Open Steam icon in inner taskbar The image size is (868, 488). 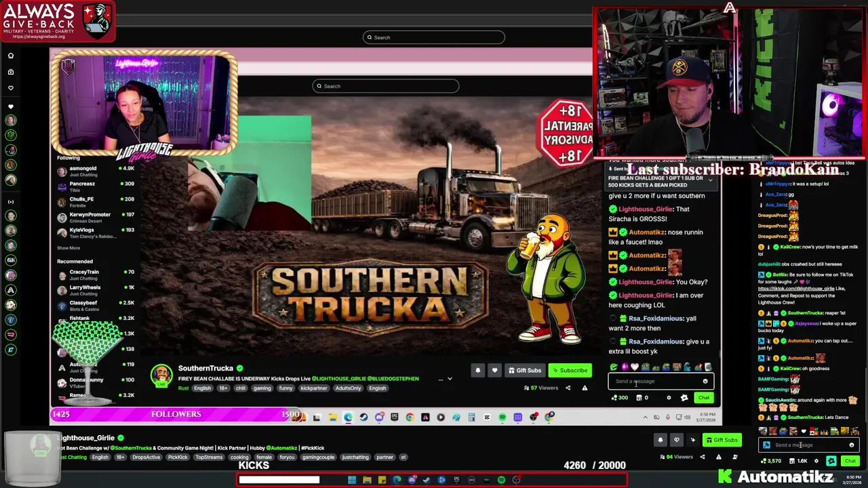click(x=363, y=417)
